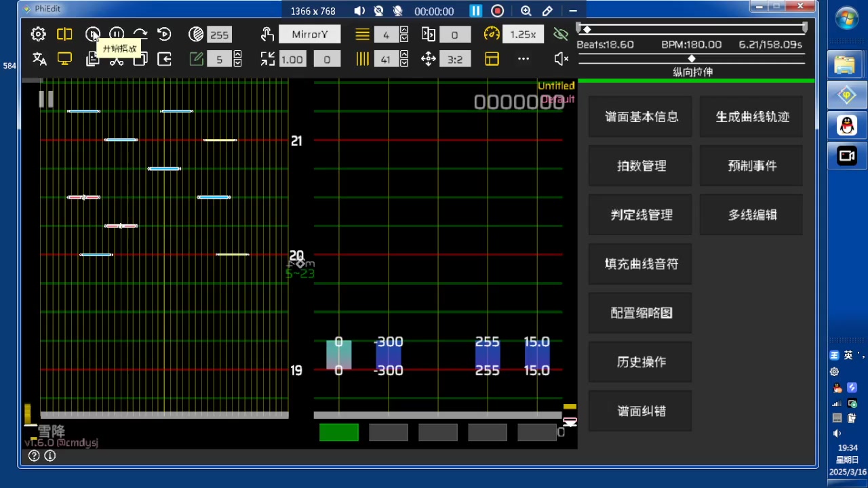Screen dimensions: 868x488
Task: Increase horizontal lines value above 4
Action: coord(404,30)
